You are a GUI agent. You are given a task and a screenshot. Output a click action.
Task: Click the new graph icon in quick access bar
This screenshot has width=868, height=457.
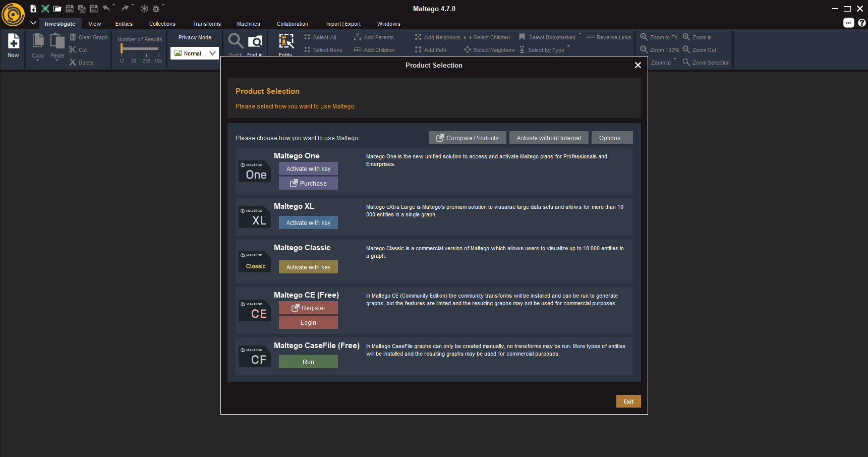pyautogui.click(x=33, y=9)
